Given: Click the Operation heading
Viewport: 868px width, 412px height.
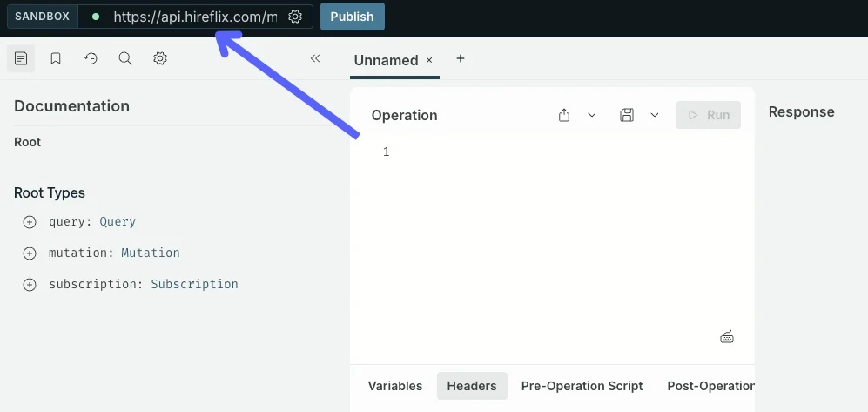Looking at the screenshot, I should pyautogui.click(x=404, y=115).
